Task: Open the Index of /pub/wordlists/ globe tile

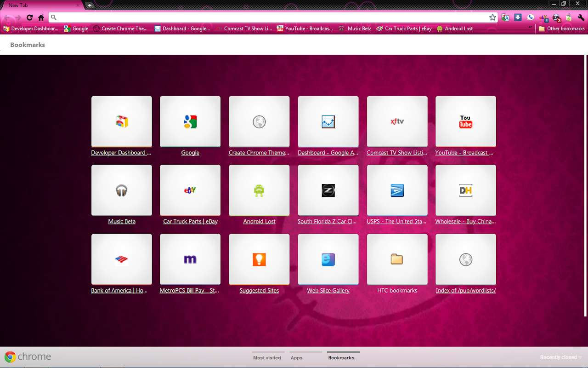Action: point(466,259)
